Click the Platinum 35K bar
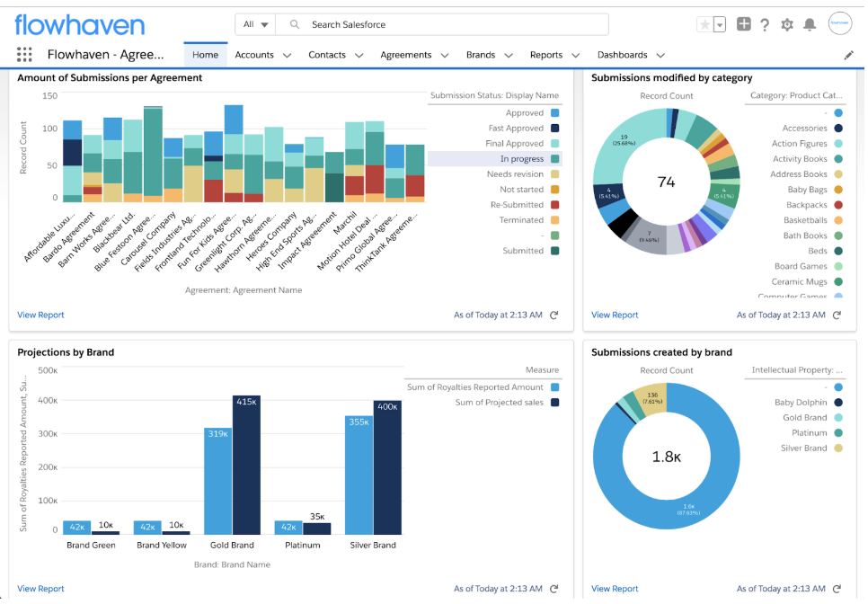The height and width of the screenshot is (604, 868). coord(316,528)
